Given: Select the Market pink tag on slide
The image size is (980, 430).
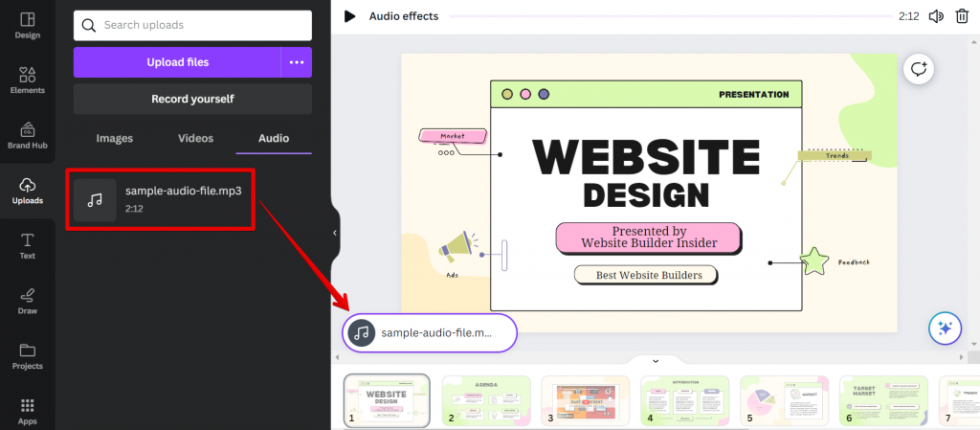Looking at the screenshot, I should point(453,136).
